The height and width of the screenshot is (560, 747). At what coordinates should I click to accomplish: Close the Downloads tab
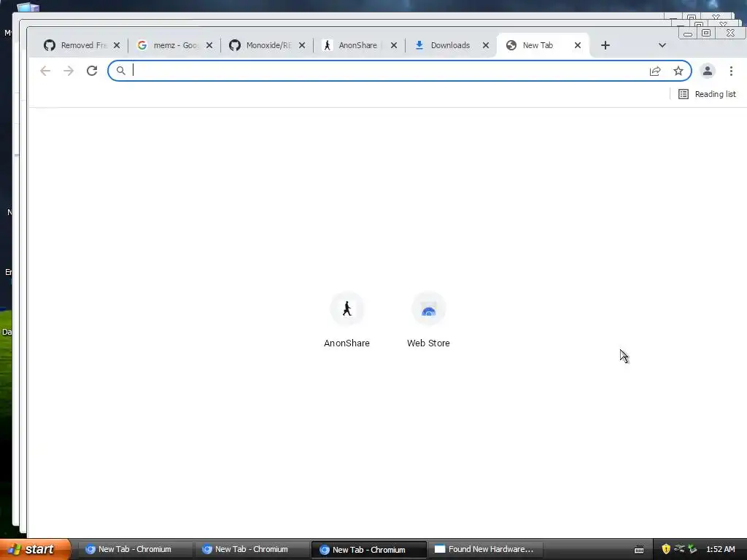486,45
